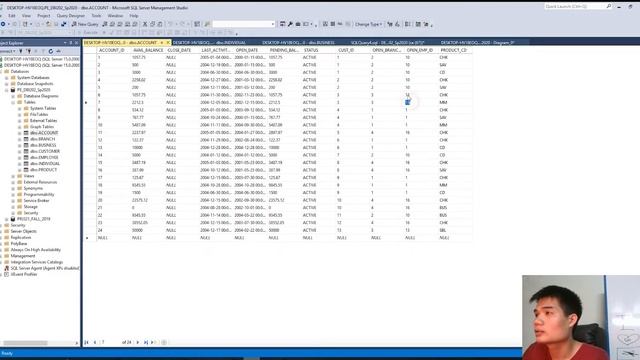Select the ACCOUNT_ID column header
This screenshot has width=640, height=360.
pos(113,50)
